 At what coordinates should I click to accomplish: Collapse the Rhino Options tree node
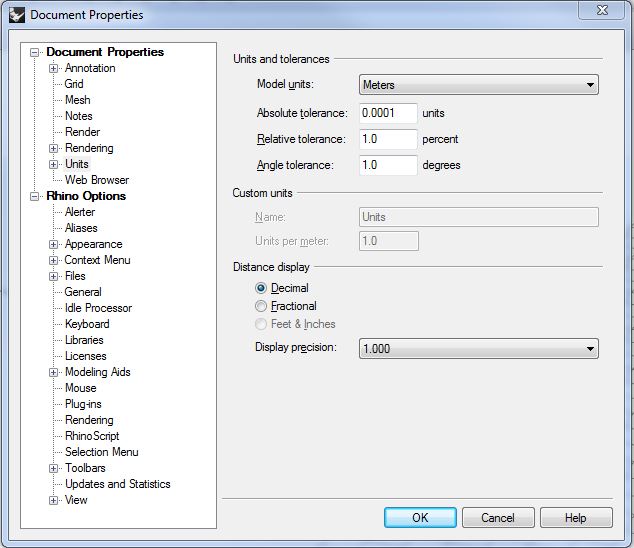click(x=35, y=196)
